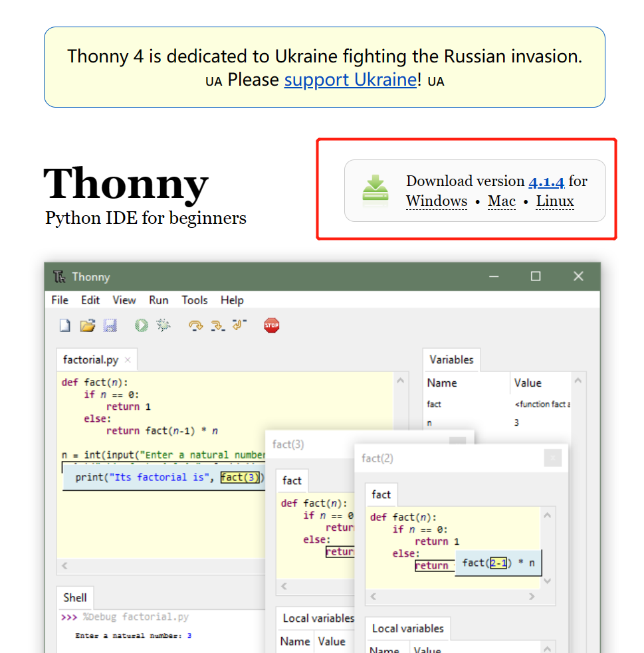The width and height of the screenshot is (644, 653).
Task: Click the Variables panel scroll up arrow
Action: [x=578, y=381]
